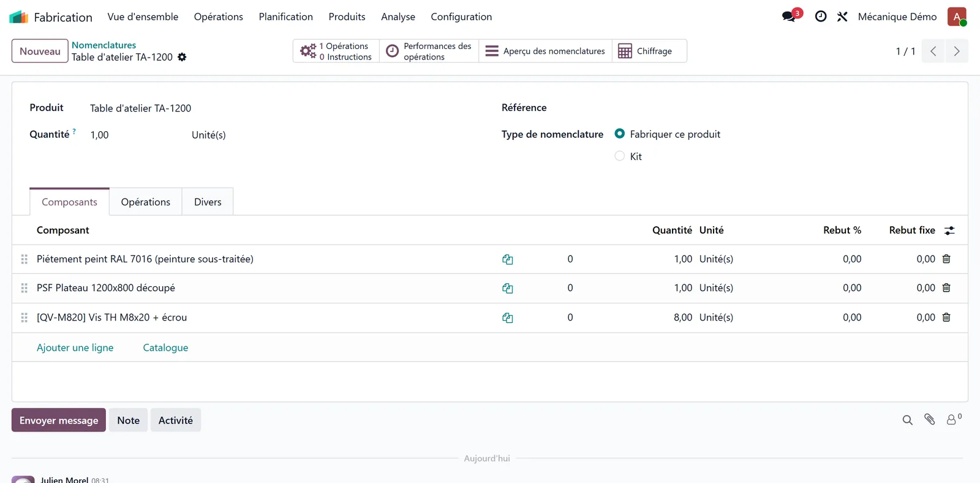Image resolution: width=980 pixels, height=483 pixels.
Task: Go to the previous record arrow
Action: click(x=933, y=51)
